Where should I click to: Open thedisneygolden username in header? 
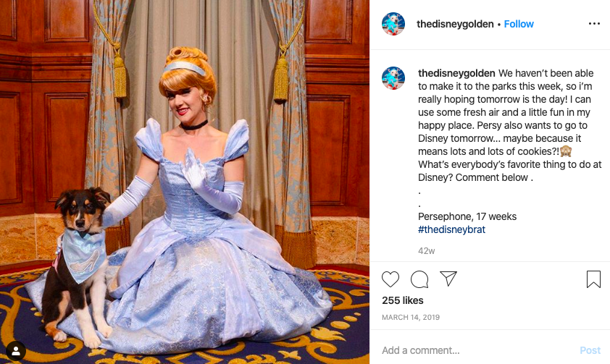point(455,24)
